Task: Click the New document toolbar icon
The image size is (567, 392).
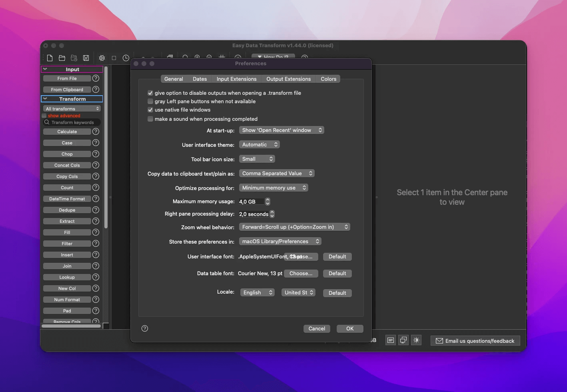Action: click(x=50, y=58)
